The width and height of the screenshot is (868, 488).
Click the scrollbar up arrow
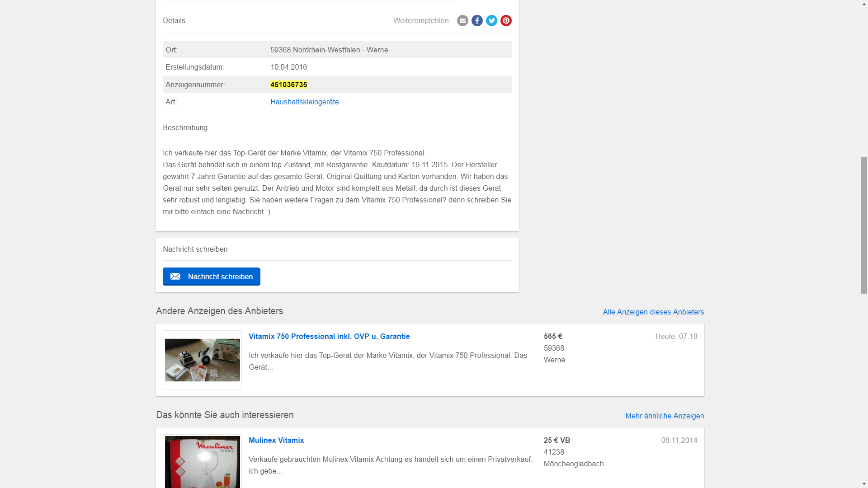coord(863,4)
